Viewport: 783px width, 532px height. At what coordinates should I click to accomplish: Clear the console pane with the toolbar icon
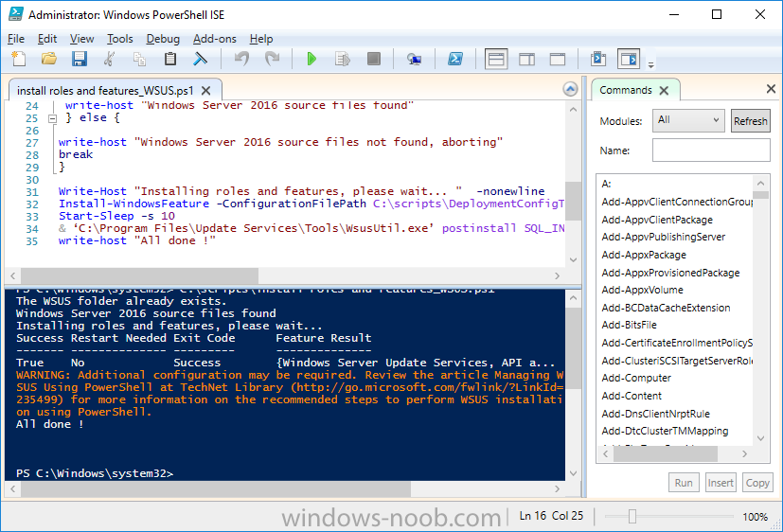pyautogui.click(x=200, y=59)
